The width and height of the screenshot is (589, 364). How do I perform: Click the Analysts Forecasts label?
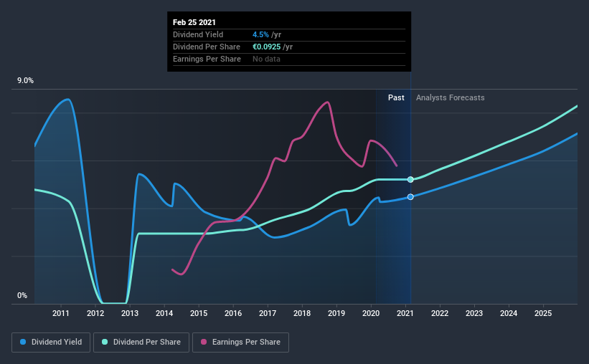(x=450, y=97)
